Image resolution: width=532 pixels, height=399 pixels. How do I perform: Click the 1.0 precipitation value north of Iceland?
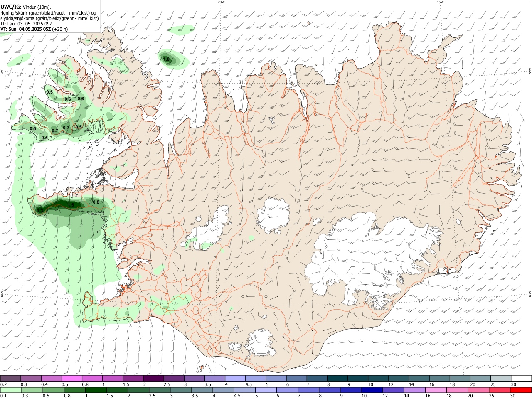(x=166, y=59)
